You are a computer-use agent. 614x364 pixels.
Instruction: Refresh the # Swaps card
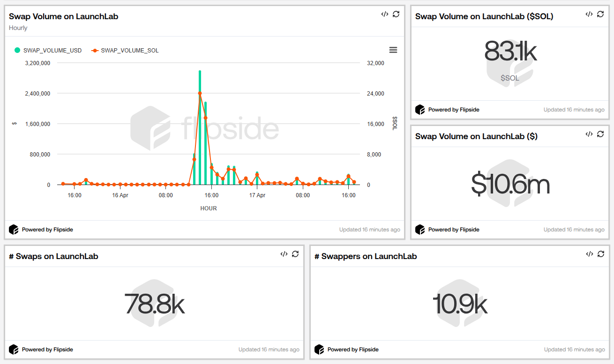[295, 254]
